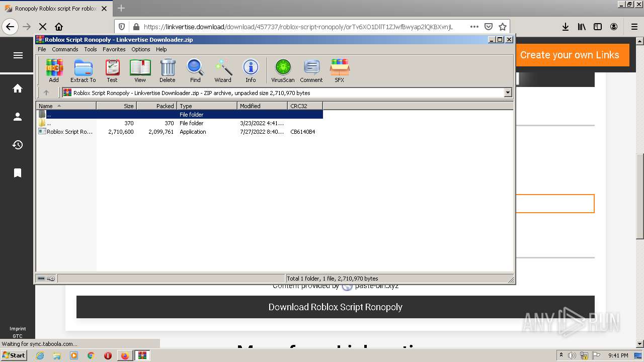Click the Firefox account avatar icon

(x=614, y=27)
